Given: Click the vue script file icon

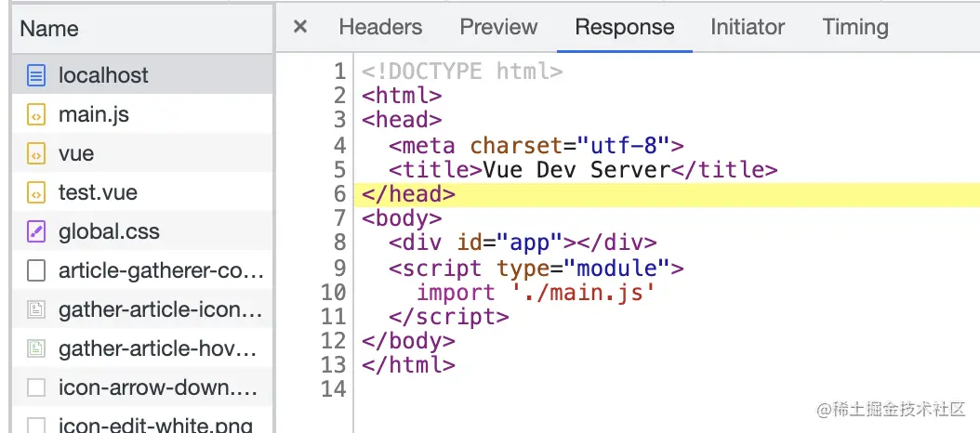Looking at the screenshot, I should click(x=36, y=153).
